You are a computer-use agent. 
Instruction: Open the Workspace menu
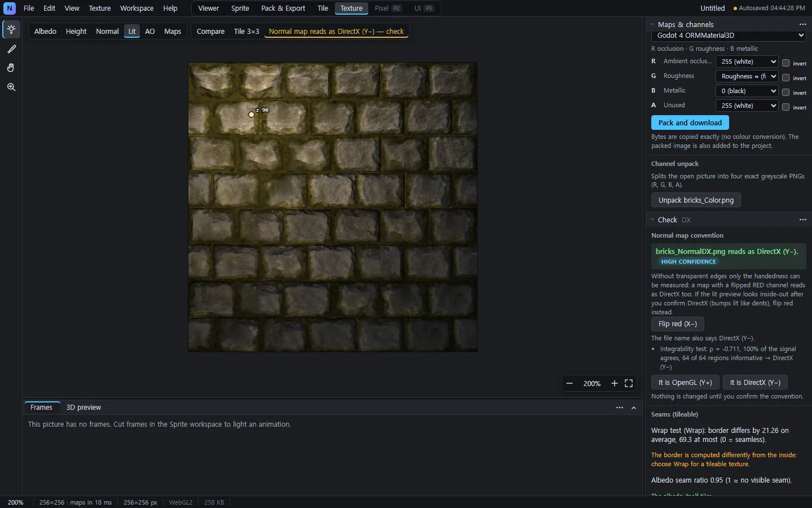137,8
